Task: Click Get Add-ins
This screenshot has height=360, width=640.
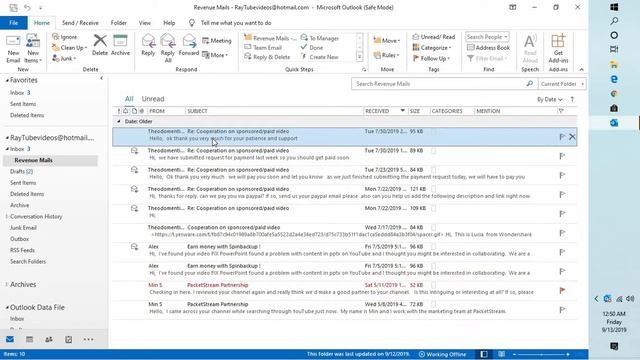Action: 558,49
